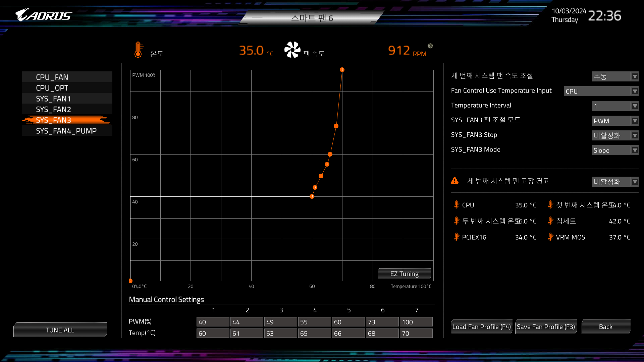Screen dimensions: 644x362
Task: Select point 7 on the fan curve
Action: [x=342, y=69]
